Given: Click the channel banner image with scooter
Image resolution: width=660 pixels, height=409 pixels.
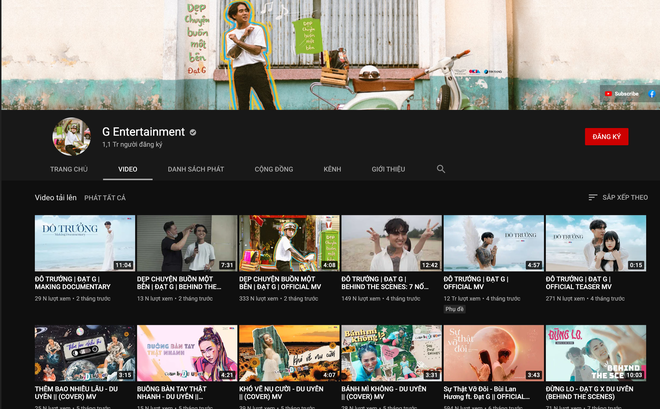Looking at the screenshot, I should point(330,55).
